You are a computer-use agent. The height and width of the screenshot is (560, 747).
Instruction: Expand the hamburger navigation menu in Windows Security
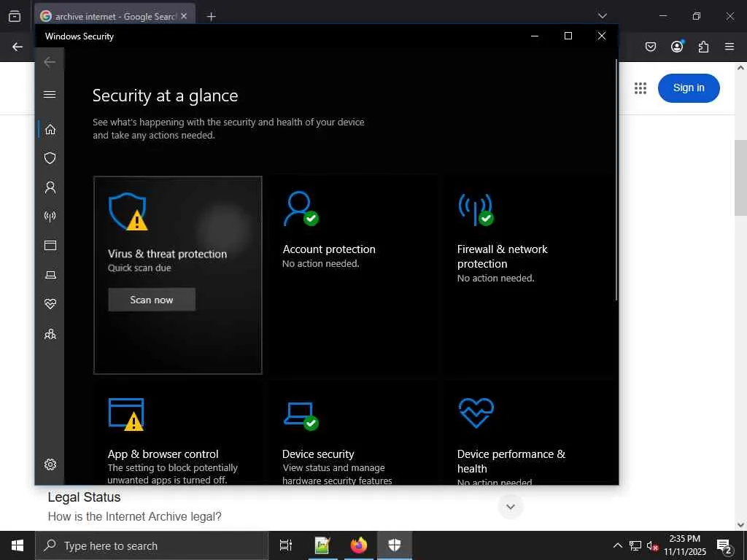coord(50,94)
